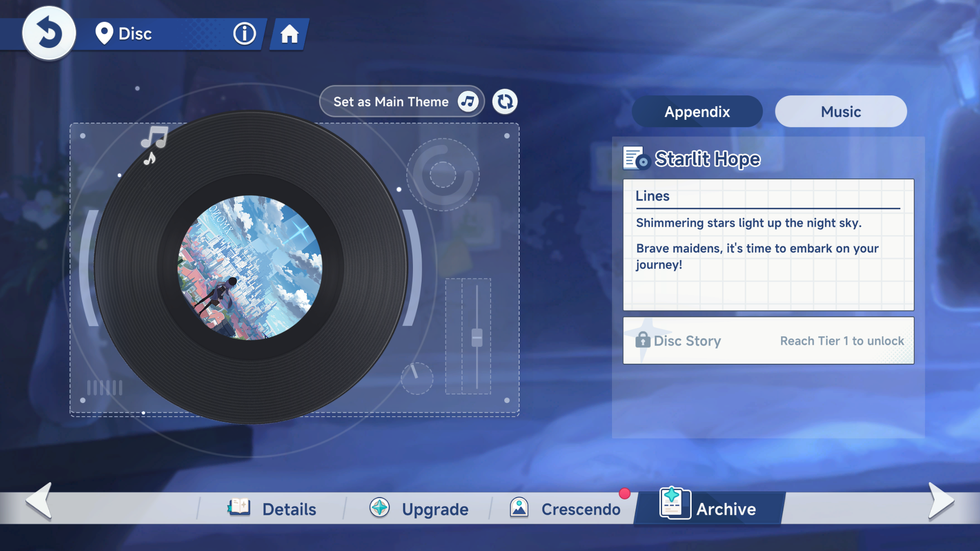980x551 pixels.
Task: Click the circular back arrow icon
Action: pos(49,34)
